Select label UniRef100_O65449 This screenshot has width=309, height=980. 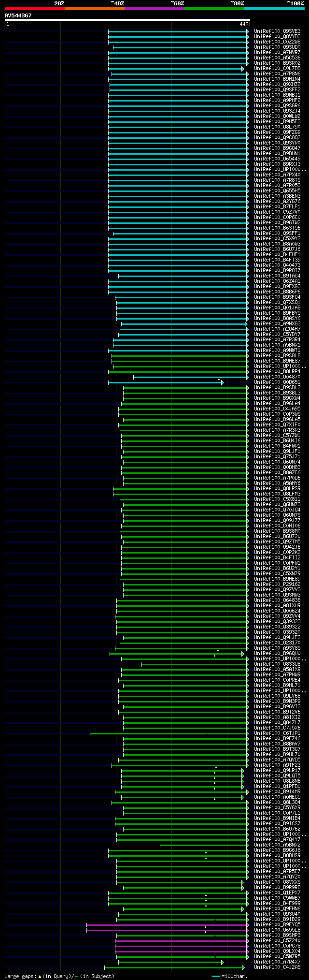pos(277,159)
